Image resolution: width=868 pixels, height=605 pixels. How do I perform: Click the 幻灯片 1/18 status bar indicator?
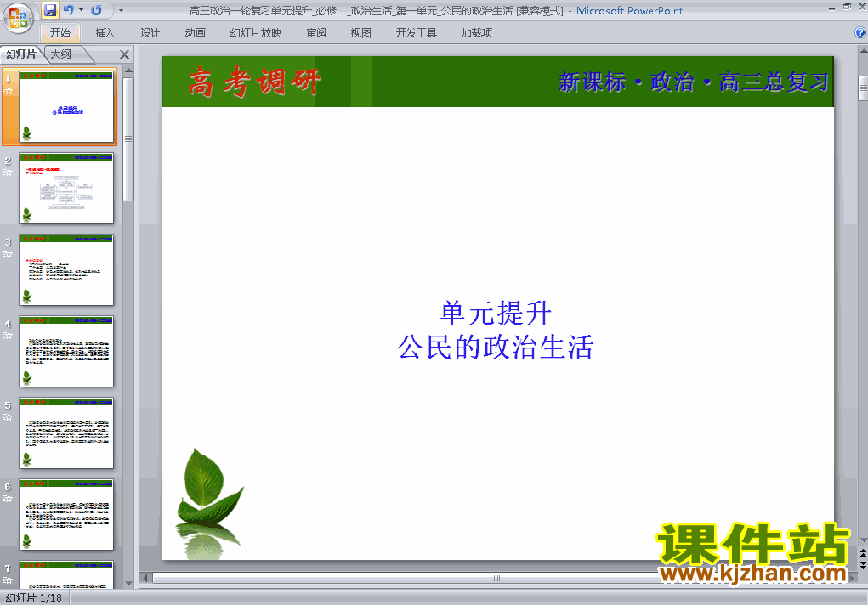pyautogui.click(x=34, y=598)
